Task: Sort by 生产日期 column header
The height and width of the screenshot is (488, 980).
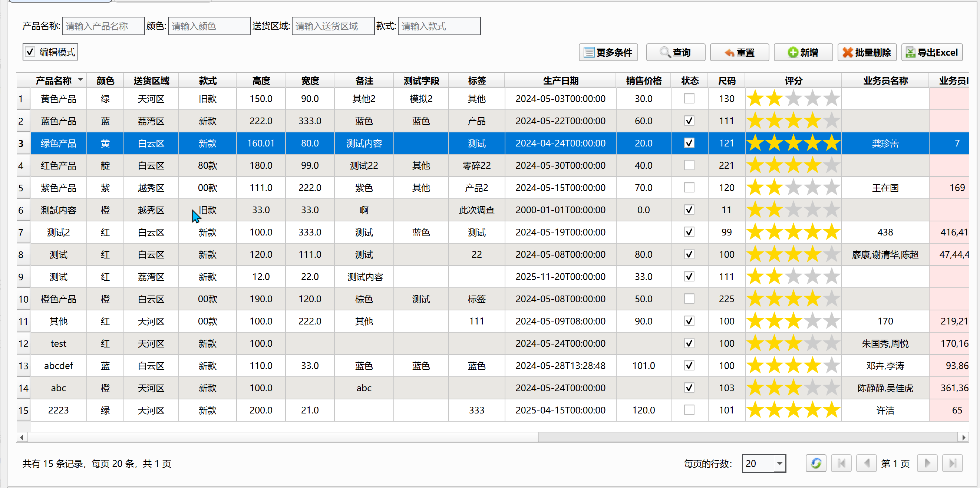Action: (x=560, y=80)
